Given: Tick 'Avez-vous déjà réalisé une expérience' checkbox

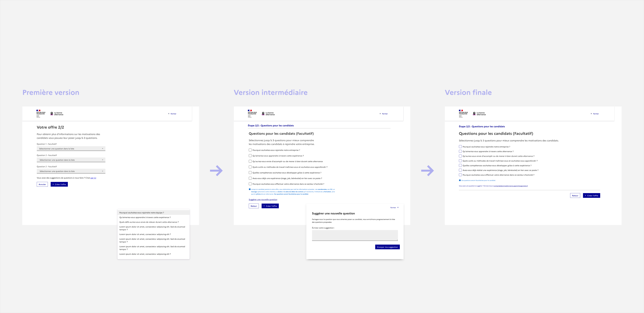Looking at the screenshot, I should tap(460, 170).
